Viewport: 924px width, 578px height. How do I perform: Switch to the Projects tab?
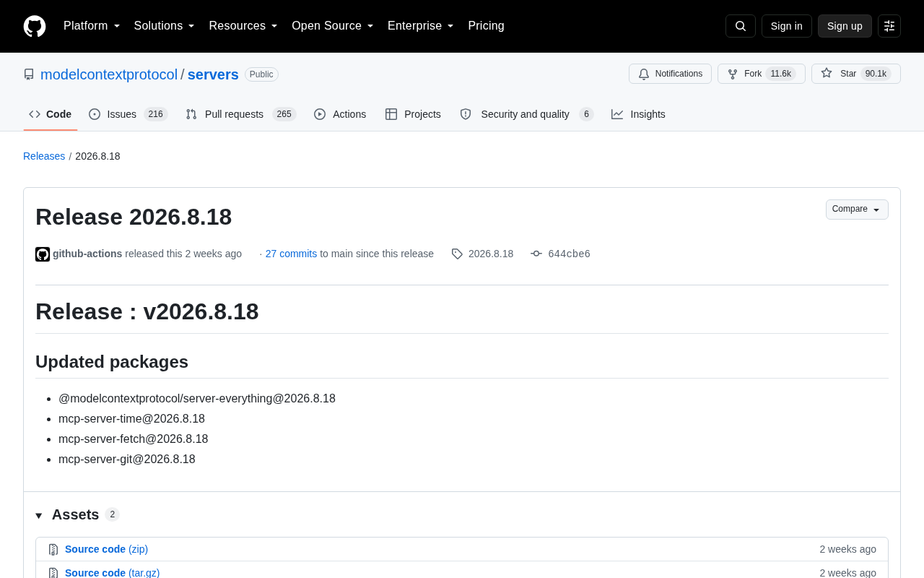pos(414,114)
